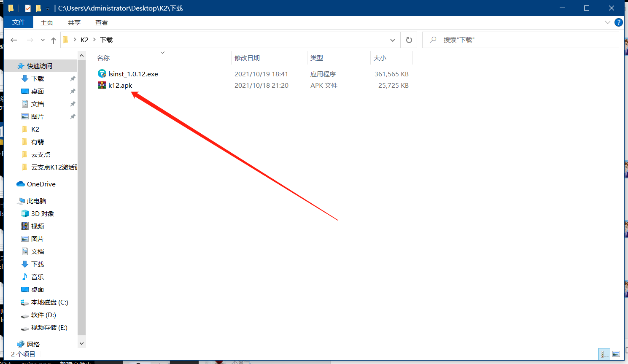
Task: Open the 文件 menu tab
Action: (x=19, y=23)
